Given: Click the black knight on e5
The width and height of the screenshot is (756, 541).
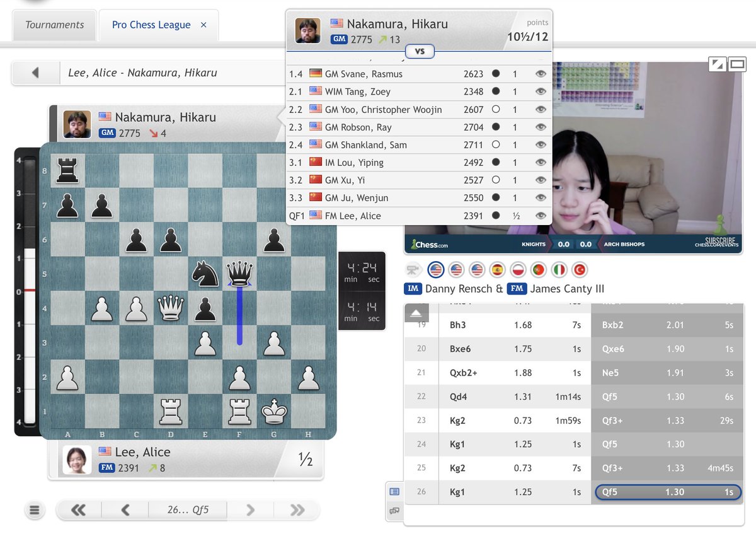Looking at the screenshot, I should tap(205, 274).
